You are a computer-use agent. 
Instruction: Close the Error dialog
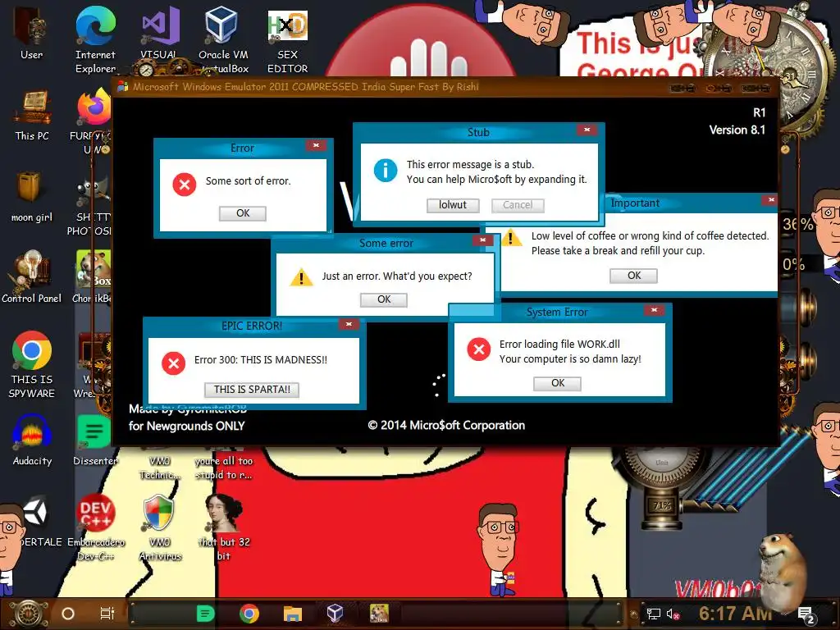316,145
